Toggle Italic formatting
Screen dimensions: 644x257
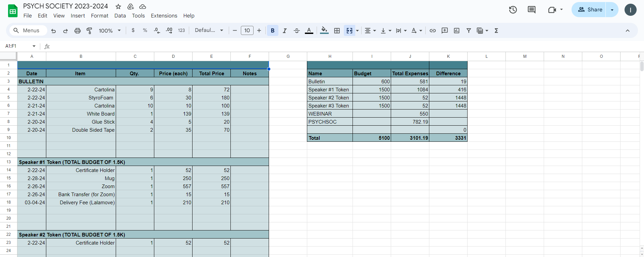(x=284, y=31)
